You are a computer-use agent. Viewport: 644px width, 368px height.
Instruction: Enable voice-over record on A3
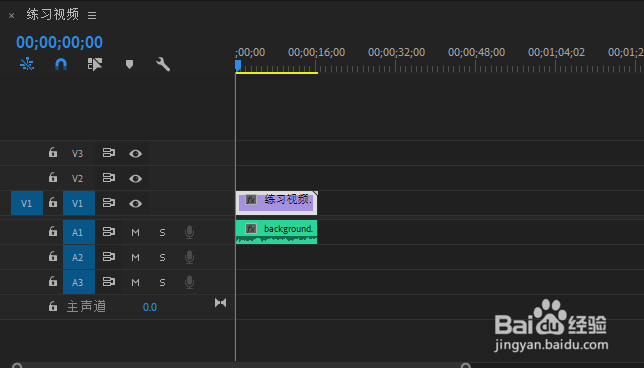[189, 282]
